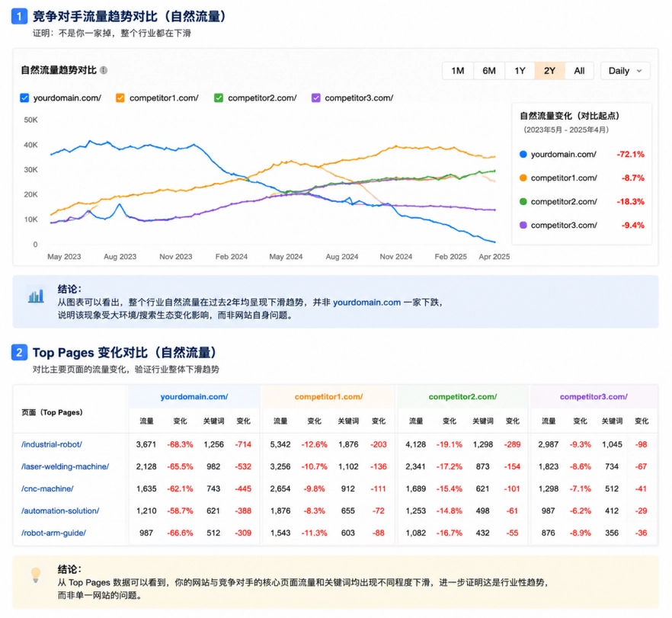Click the competitor2.com/ table column header
This screenshot has width=672, height=618.
[463, 397]
